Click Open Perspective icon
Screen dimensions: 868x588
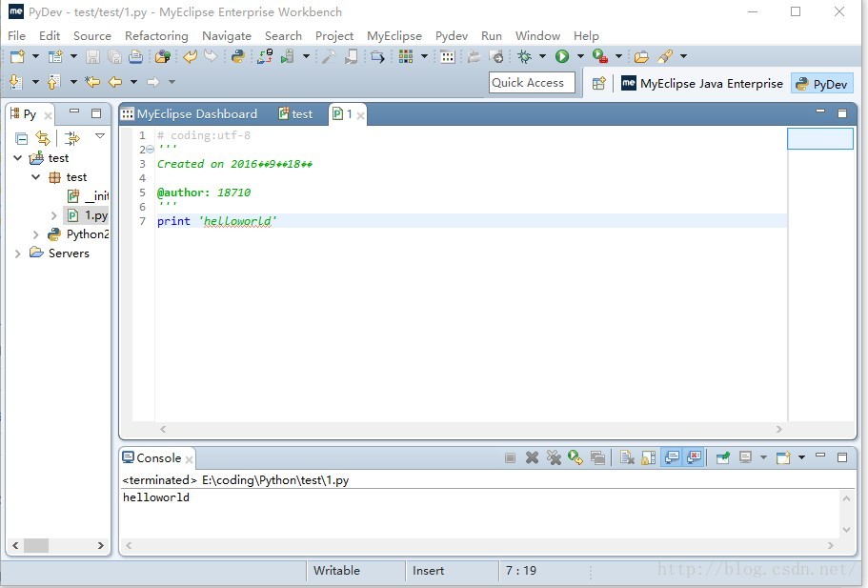(599, 84)
